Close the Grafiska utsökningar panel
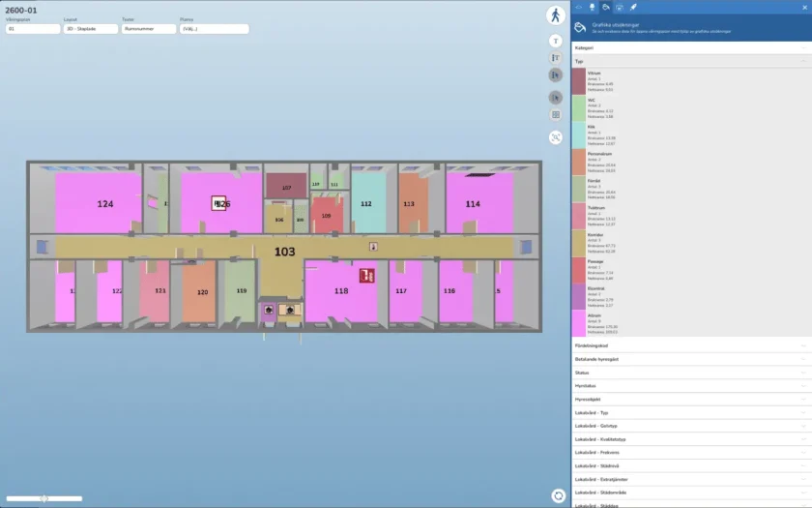 point(804,7)
